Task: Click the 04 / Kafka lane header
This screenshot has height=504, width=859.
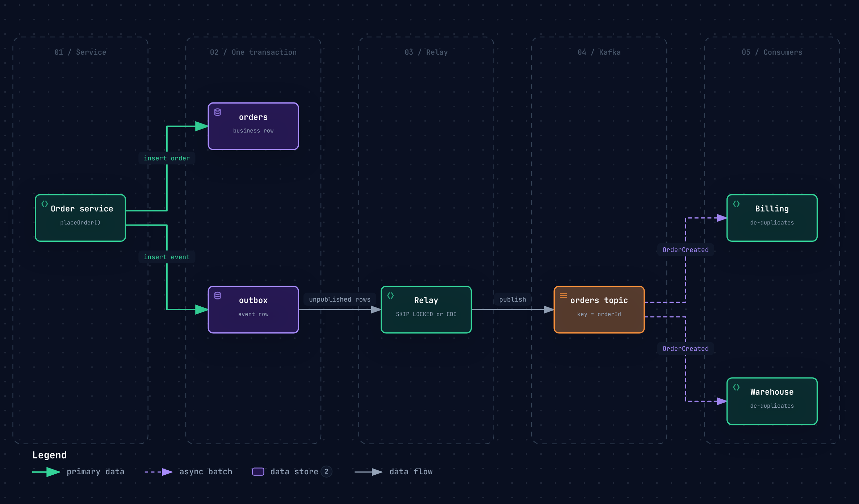Action: coord(599,52)
